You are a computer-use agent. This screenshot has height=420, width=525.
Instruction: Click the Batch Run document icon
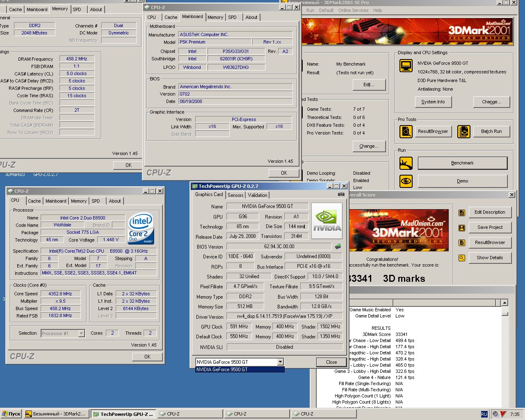coord(464,132)
